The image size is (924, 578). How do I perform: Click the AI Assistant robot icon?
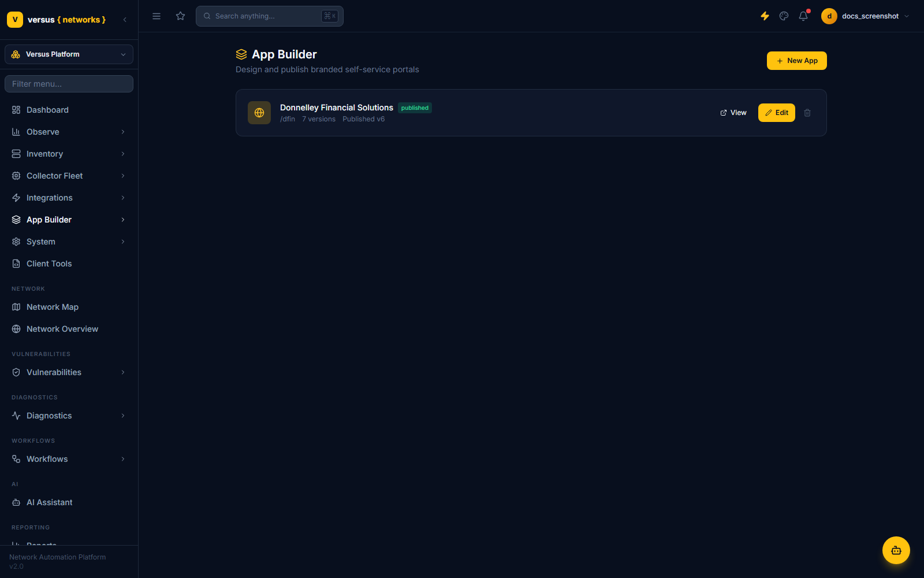coord(16,502)
